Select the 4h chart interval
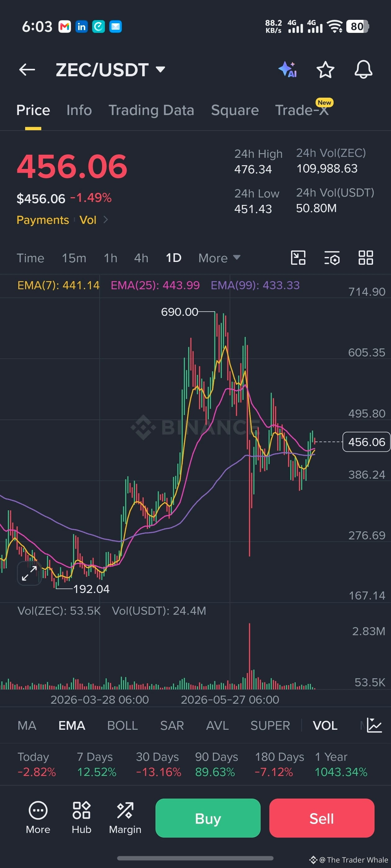 tap(141, 258)
